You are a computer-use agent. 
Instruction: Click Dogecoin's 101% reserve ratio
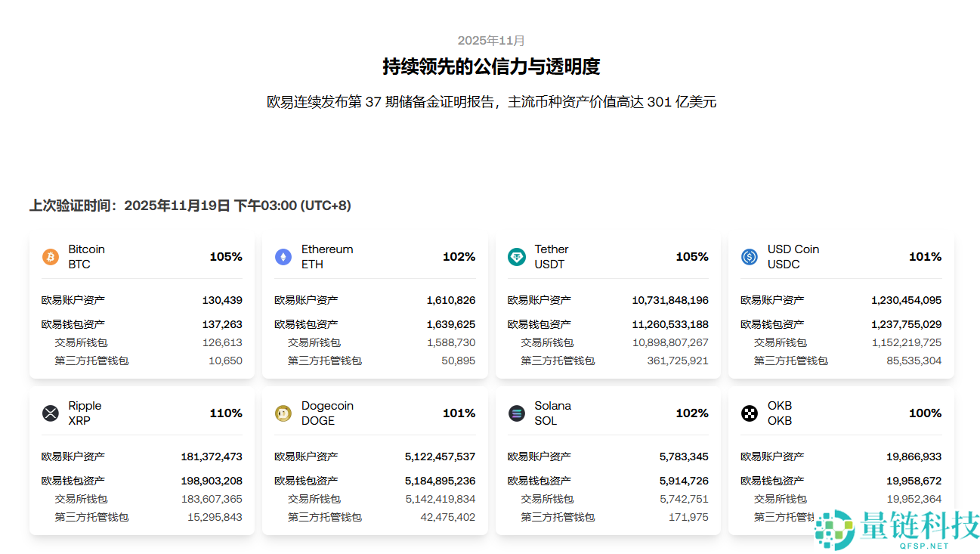click(459, 413)
